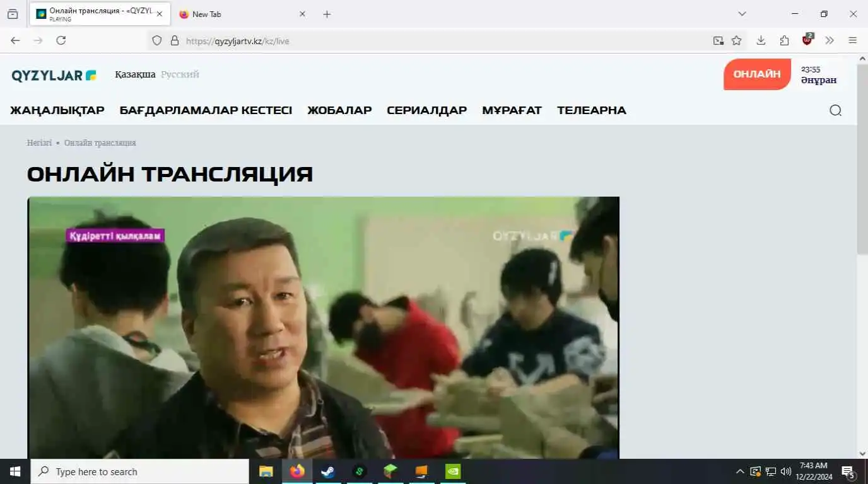
Task: Click the browser forward arrow
Action: 38,40
